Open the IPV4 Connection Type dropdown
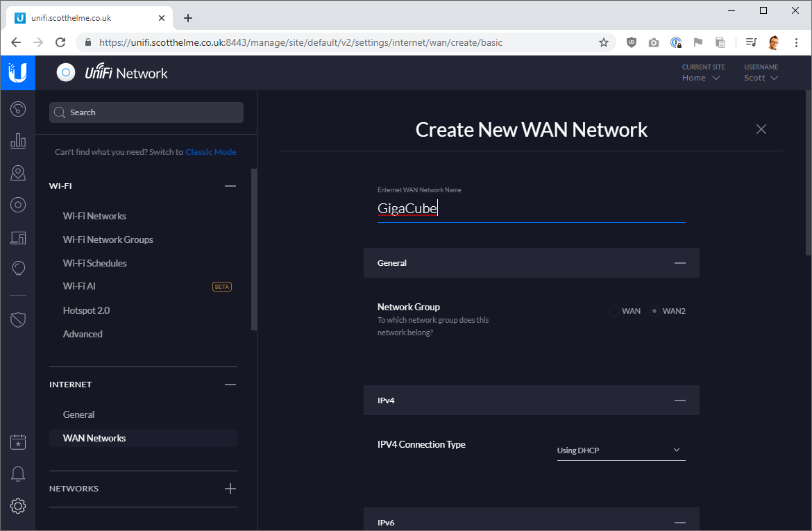812x531 pixels. tap(620, 450)
